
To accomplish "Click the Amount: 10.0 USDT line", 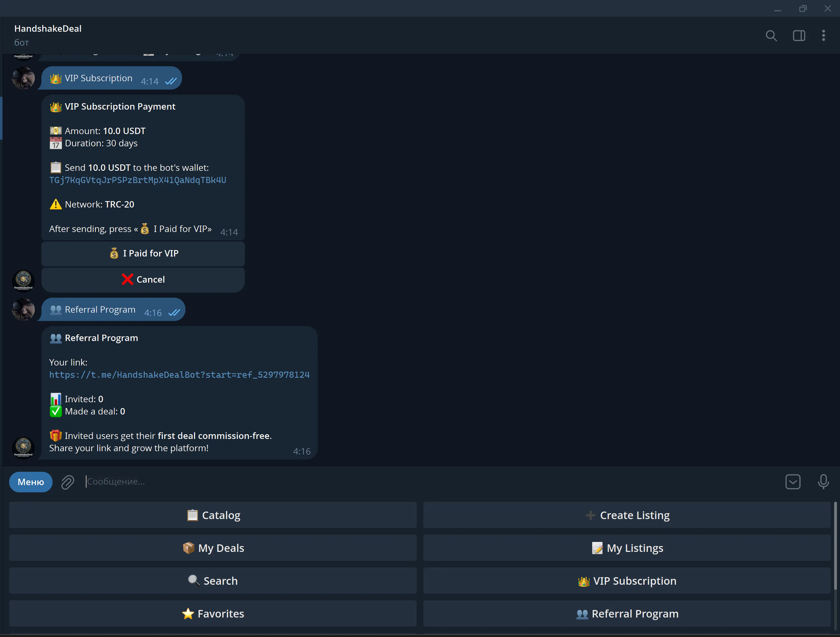I will coord(98,131).
